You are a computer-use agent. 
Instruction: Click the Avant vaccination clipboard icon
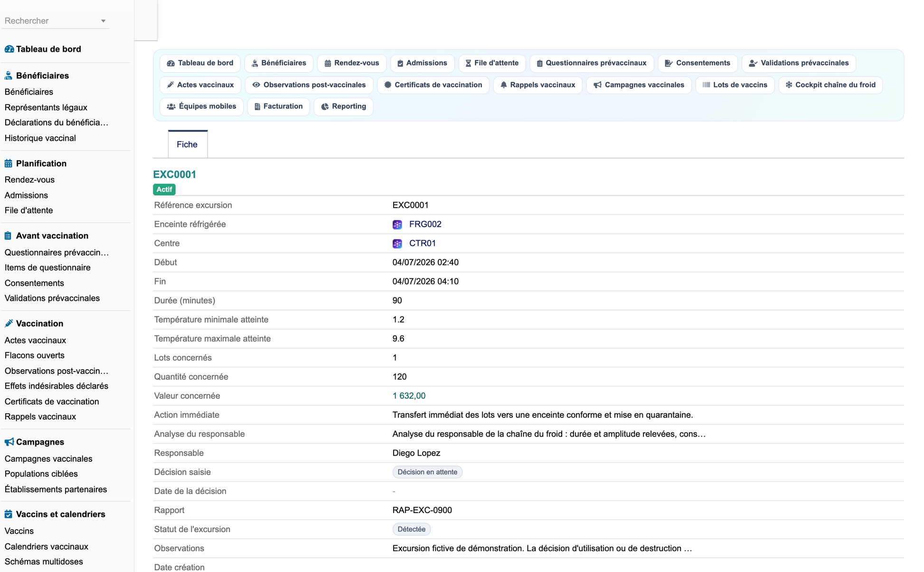[x=8, y=236]
